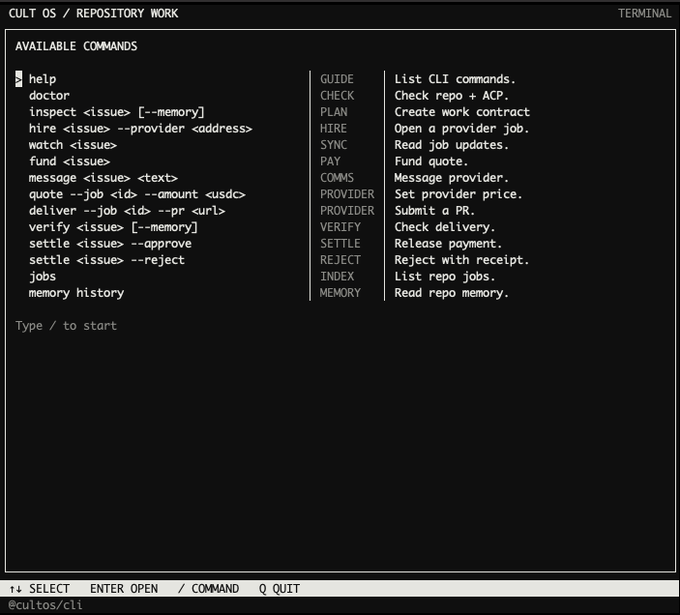The image size is (680, 615).
Task: Click the CHECK category label
Action: click(x=337, y=95)
